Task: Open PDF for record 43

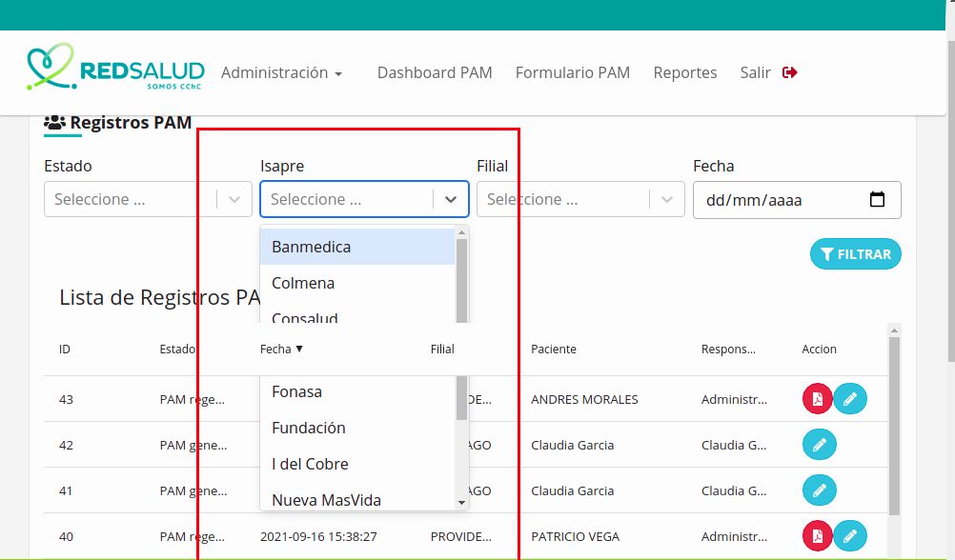Action: pyautogui.click(x=818, y=399)
